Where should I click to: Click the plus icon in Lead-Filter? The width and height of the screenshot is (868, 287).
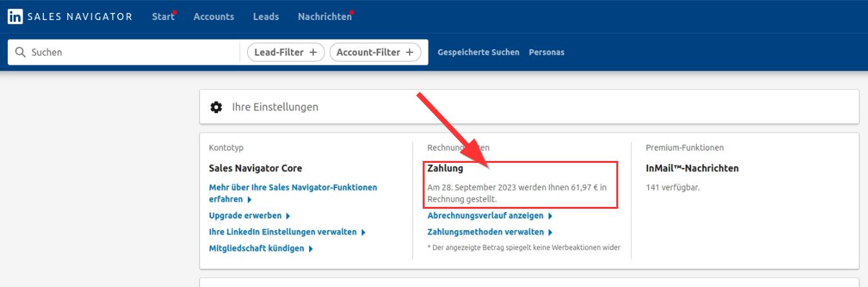(313, 52)
